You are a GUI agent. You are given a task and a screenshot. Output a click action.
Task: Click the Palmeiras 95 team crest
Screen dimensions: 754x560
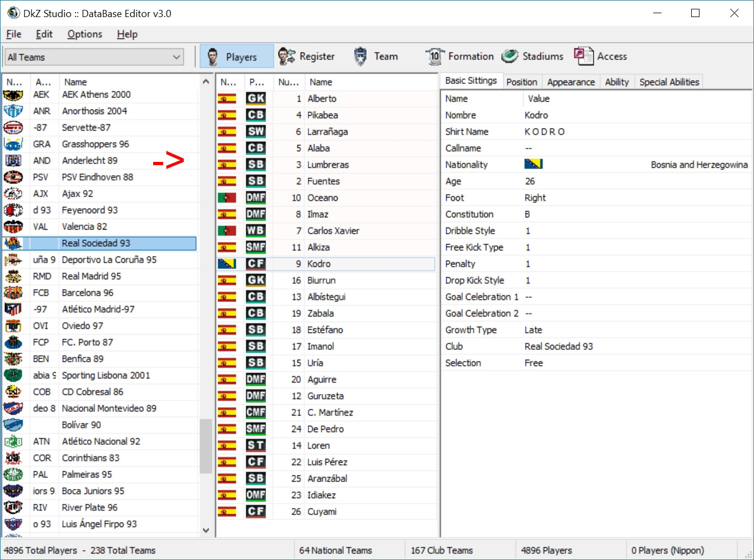(x=13, y=475)
